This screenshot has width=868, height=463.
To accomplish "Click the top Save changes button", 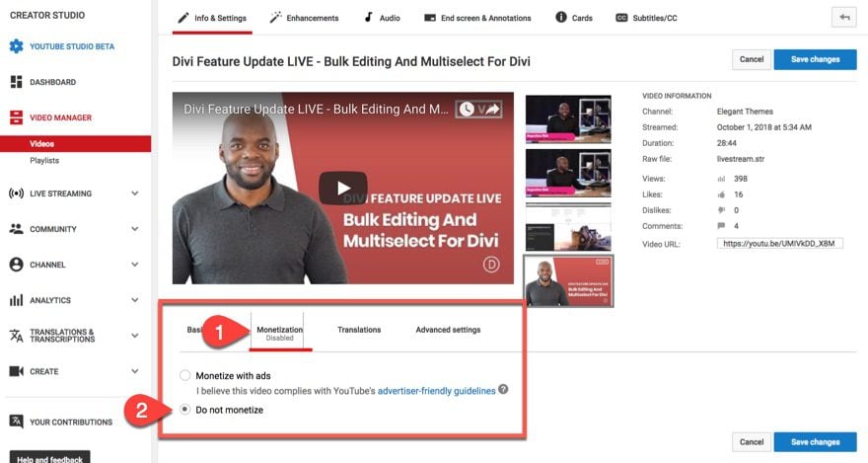I will 815,59.
